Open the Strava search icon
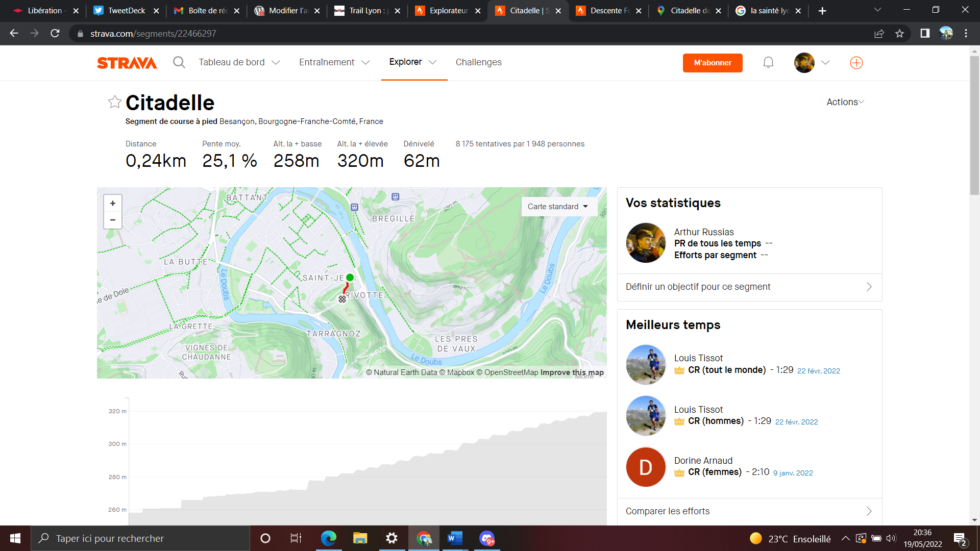 (179, 62)
